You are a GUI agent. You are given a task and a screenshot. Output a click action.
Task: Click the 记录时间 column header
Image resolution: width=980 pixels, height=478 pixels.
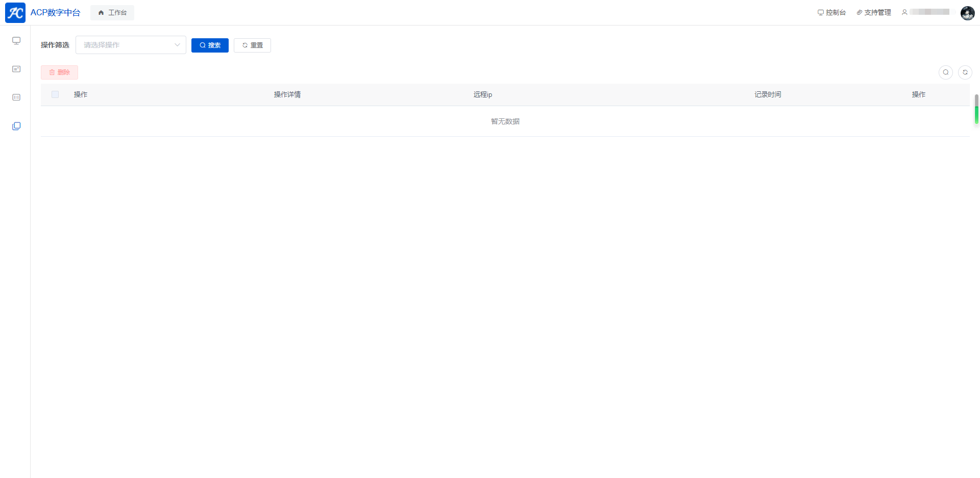(x=768, y=94)
